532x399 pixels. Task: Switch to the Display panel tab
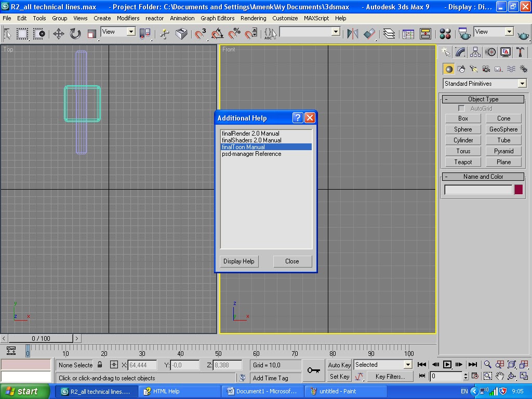pyautogui.click(x=505, y=52)
